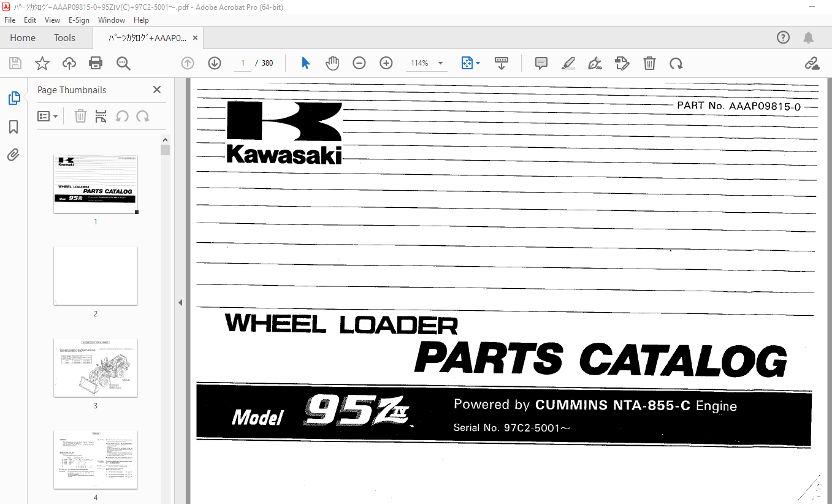The image size is (832, 504).
Task: Open the E-Sign menu
Action: pyautogui.click(x=79, y=20)
